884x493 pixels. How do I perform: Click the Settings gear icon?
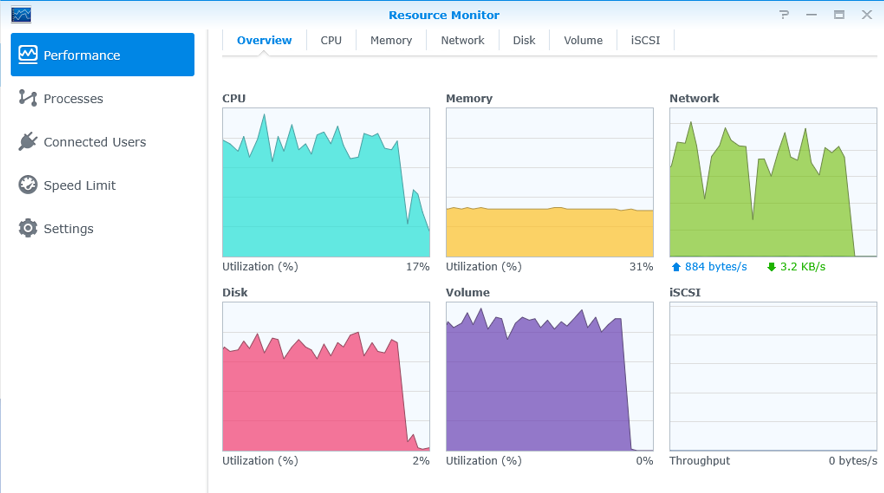coord(28,228)
